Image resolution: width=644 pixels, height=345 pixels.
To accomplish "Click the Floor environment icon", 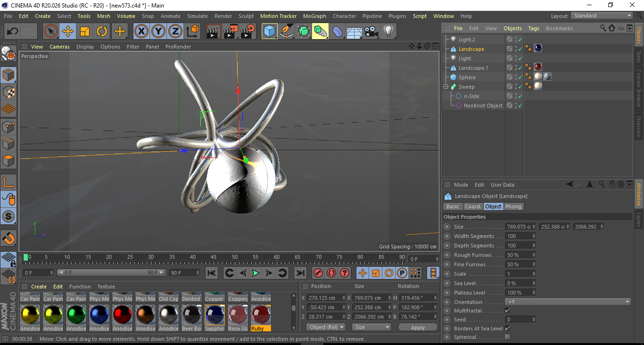I will pos(354,32).
